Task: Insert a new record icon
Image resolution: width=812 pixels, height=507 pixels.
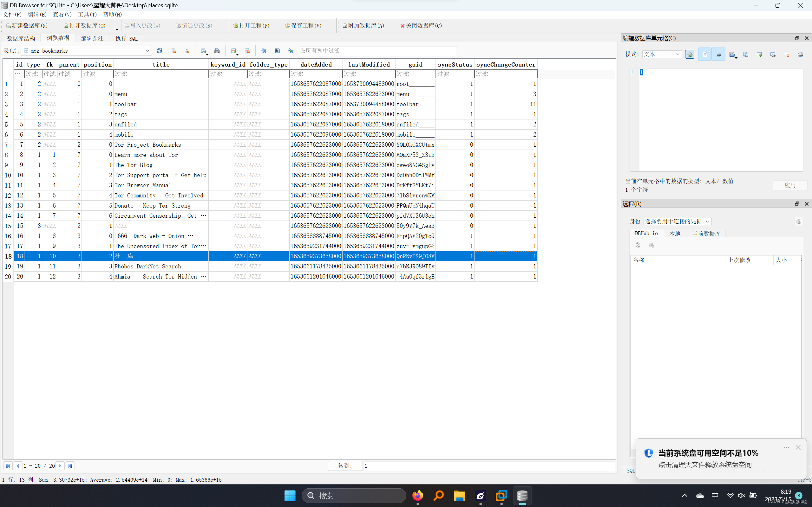Action: [x=233, y=51]
